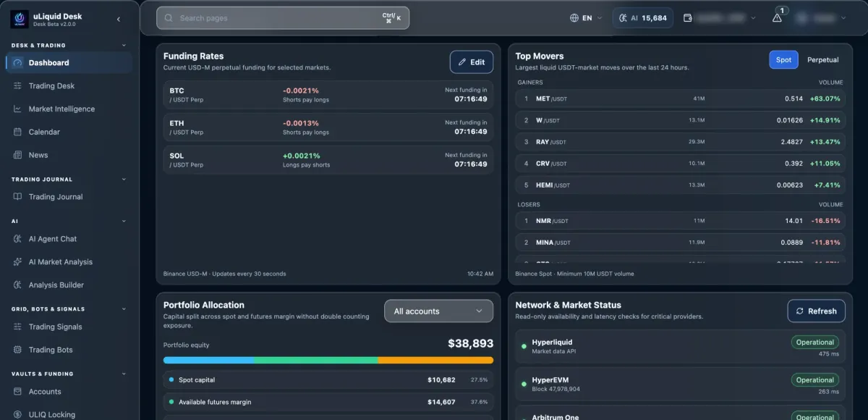This screenshot has height=420, width=868.
Task: Click the ULIQ Locking icon
Action: 17,415
